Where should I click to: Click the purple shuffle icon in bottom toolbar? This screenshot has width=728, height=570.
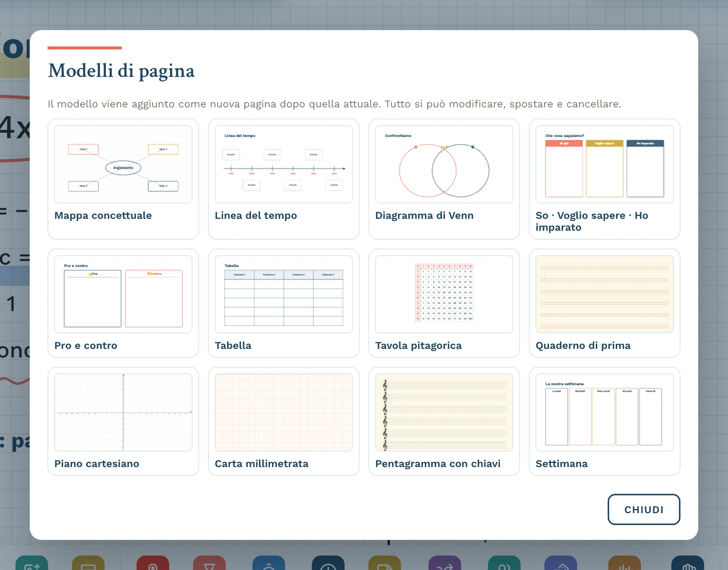(445, 563)
